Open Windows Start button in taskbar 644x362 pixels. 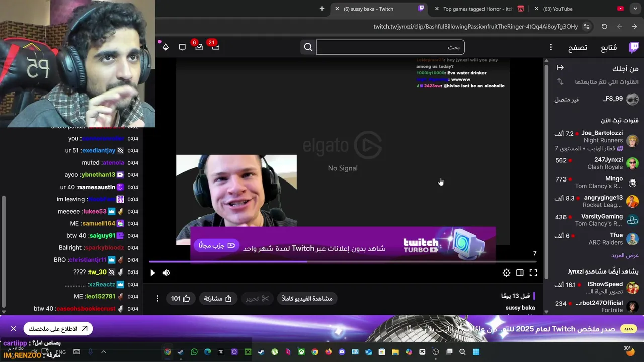coord(476,352)
